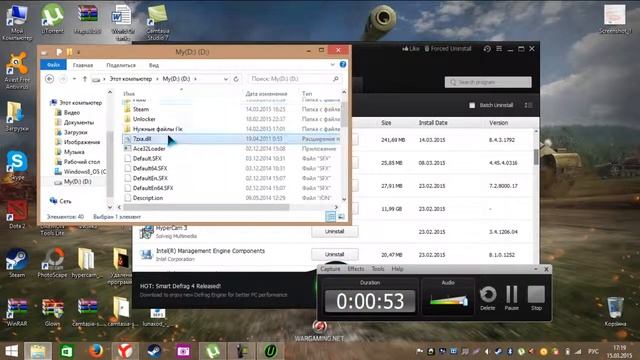Screen dimensions: 640x360
Task: Open address bar history dropdown
Action: coord(226,79)
